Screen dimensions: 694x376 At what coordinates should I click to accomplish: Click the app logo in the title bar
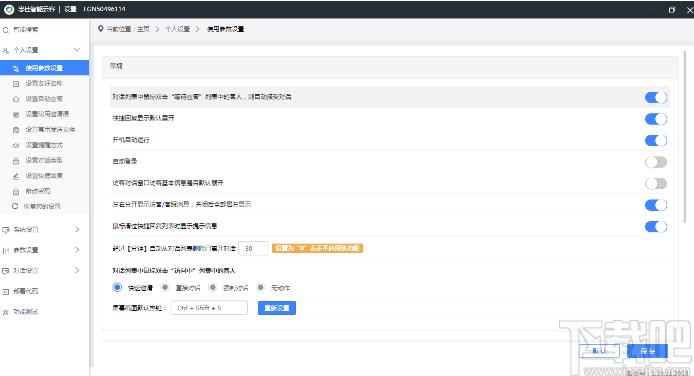[x=9, y=9]
